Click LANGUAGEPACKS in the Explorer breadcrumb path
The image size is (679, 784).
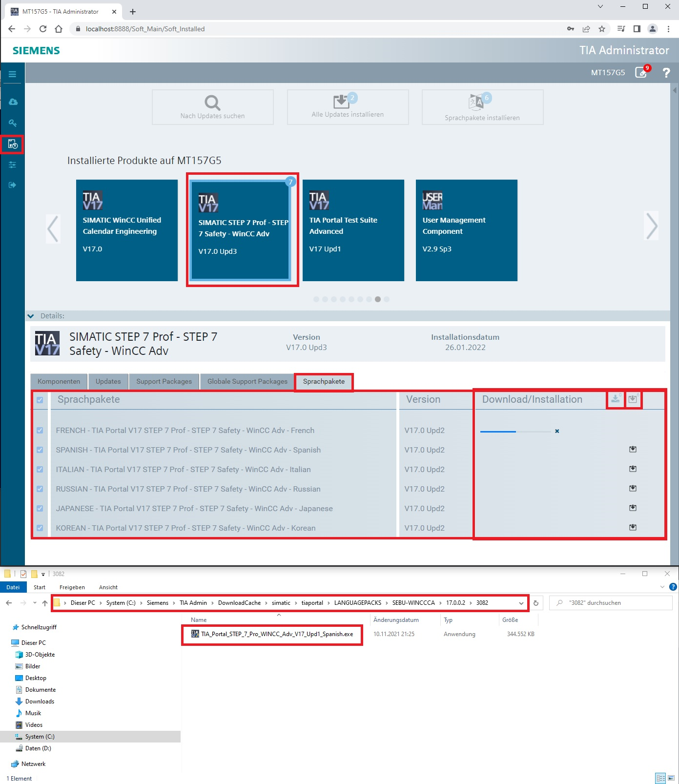click(x=358, y=603)
